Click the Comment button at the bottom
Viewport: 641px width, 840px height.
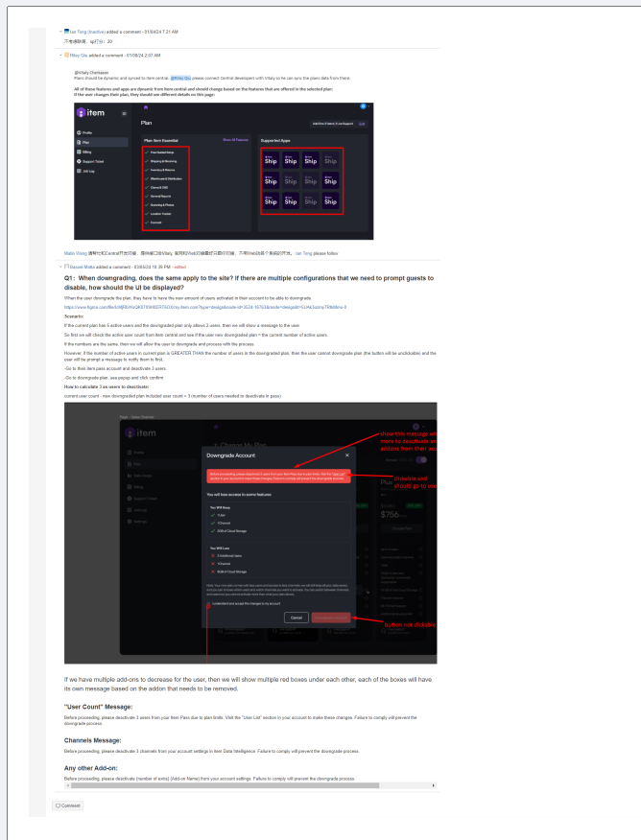pyautogui.click(x=68, y=805)
